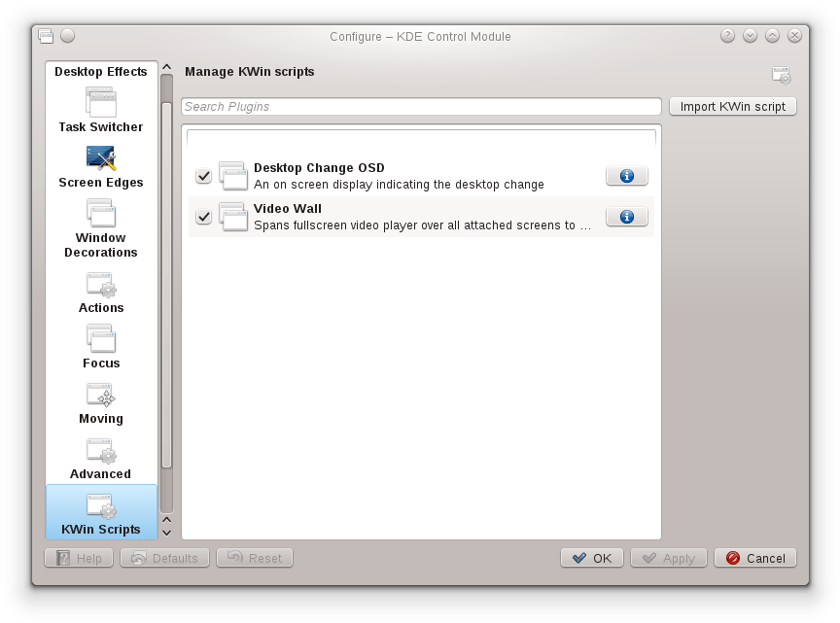Show info about Video Wall script

pyautogui.click(x=626, y=217)
